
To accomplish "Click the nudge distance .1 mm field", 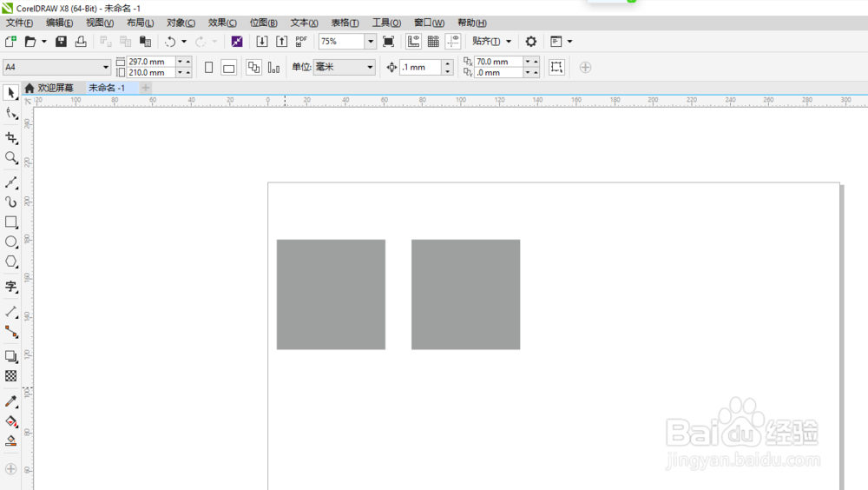I will coord(421,67).
